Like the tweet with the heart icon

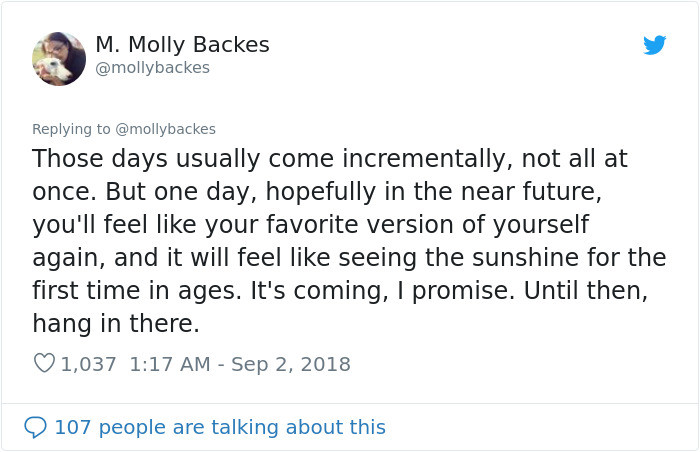pos(44,363)
